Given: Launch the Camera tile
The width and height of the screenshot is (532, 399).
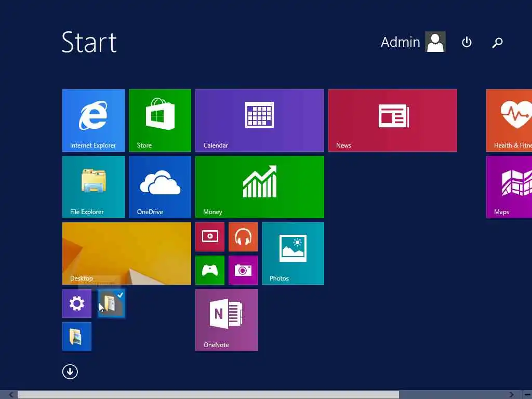Looking at the screenshot, I should click(x=243, y=270).
